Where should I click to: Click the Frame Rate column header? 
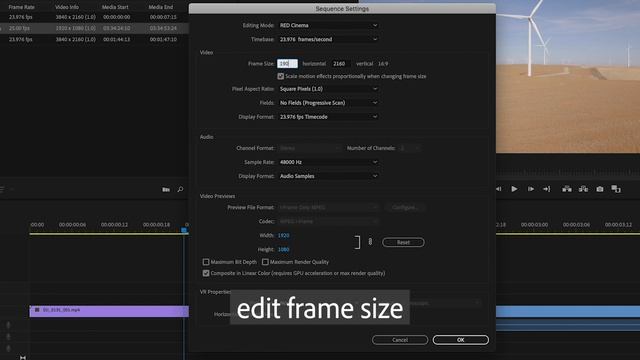[21, 7]
